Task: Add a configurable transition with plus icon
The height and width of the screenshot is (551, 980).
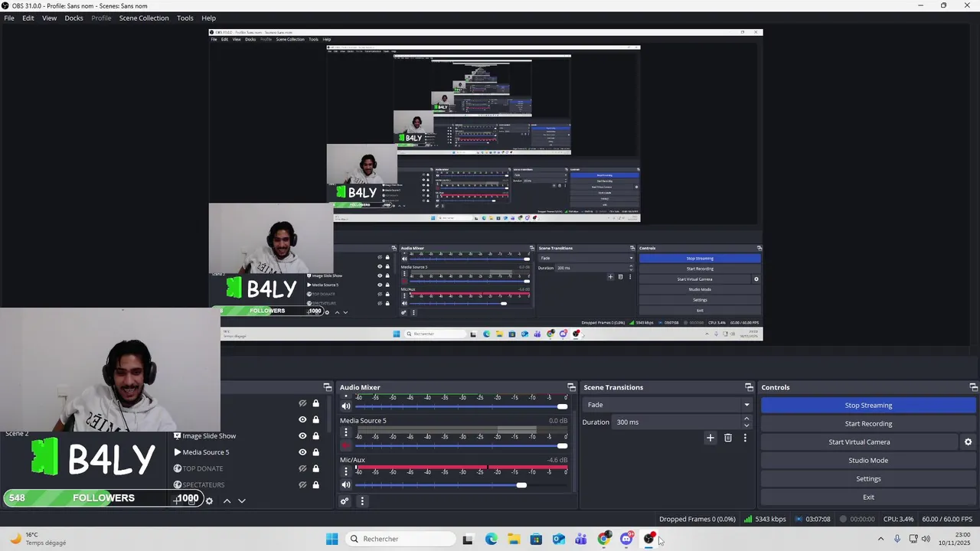Action: tap(710, 438)
